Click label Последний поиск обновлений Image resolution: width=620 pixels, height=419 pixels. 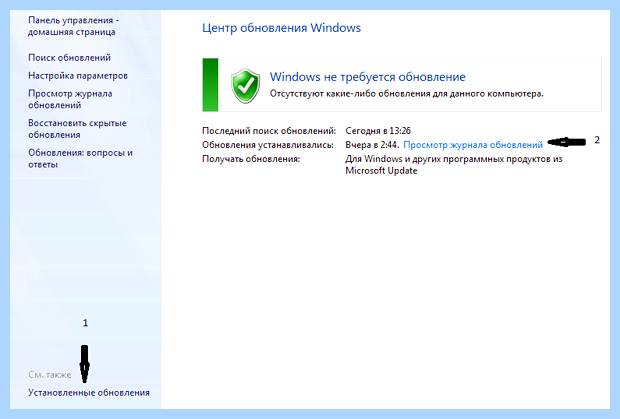pyautogui.click(x=269, y=131)
